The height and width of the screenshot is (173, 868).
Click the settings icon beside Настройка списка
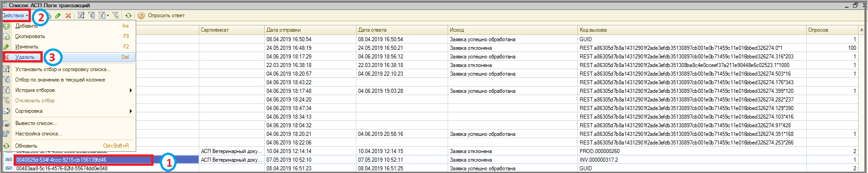(6, 134)
